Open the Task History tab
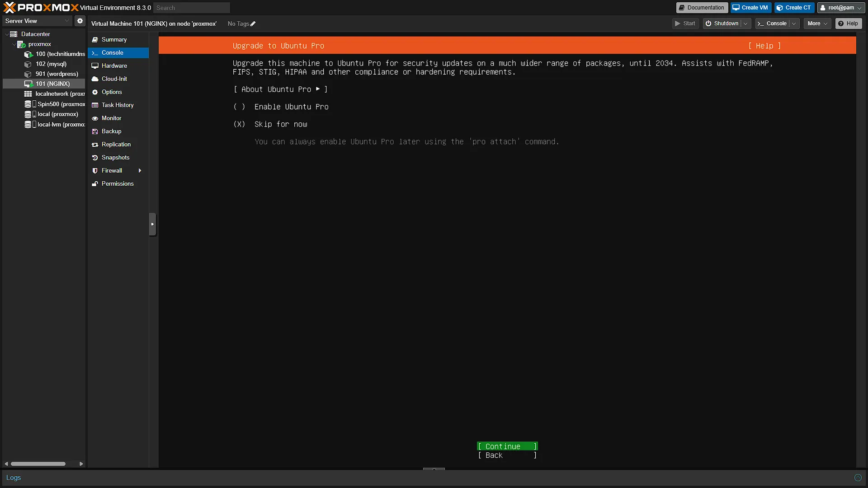The width and height of the screenshot is (868, 488). [x=118, y=105]
